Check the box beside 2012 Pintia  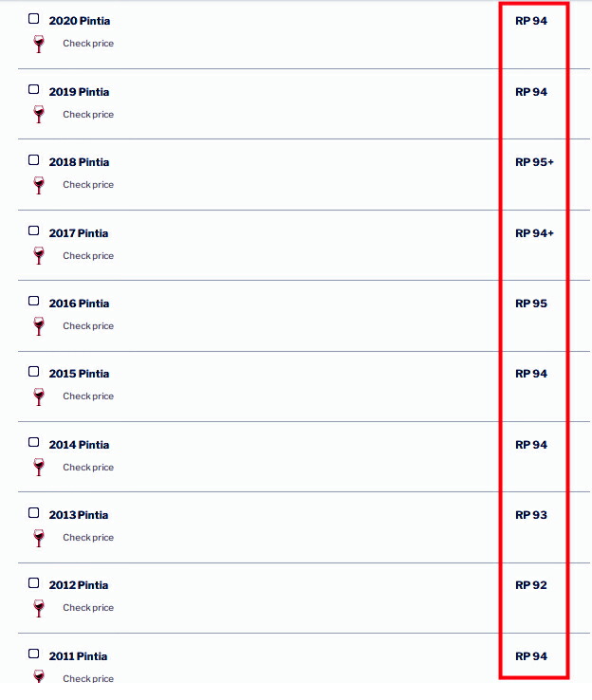(33, 583)
